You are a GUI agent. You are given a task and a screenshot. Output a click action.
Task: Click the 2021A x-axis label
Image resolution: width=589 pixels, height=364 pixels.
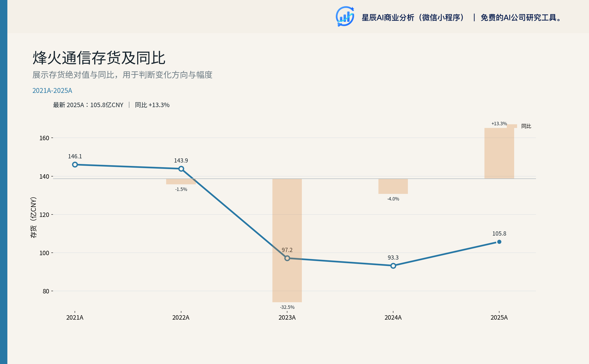pyautogui.click(x=75, y=318)
